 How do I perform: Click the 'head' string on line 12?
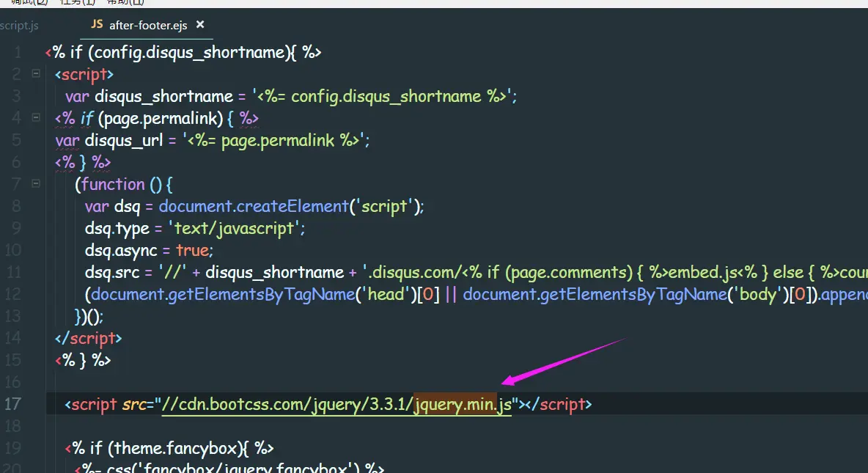click(x=386, y=294)
